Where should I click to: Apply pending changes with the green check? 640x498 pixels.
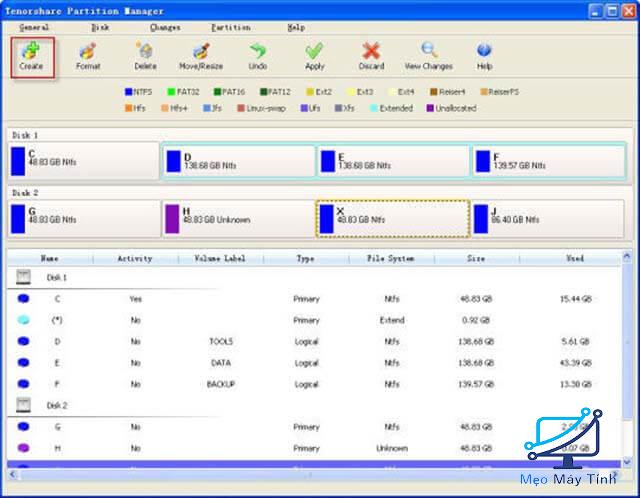click(314, 51)
